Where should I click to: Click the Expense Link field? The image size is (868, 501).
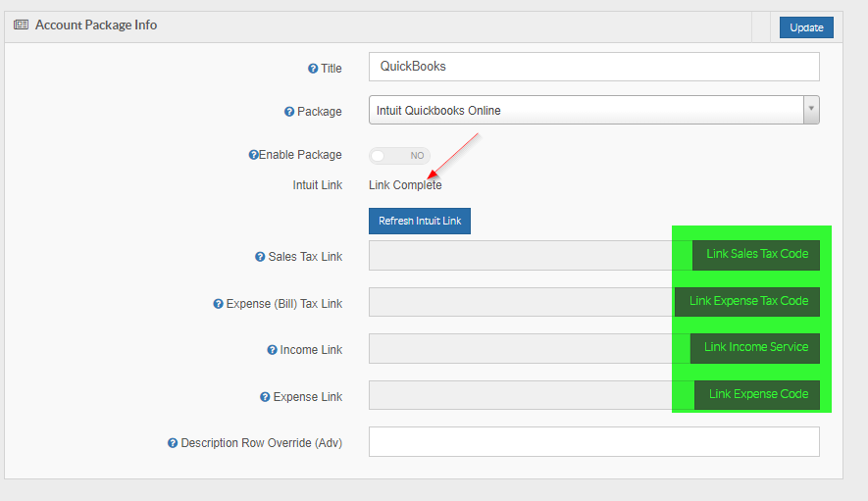click(x=532, y=395)
